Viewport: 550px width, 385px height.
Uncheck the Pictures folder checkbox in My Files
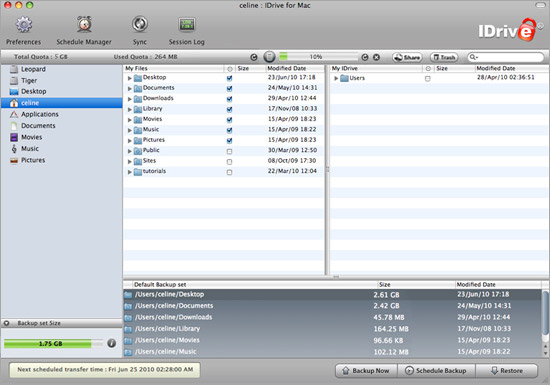(229, 141)
